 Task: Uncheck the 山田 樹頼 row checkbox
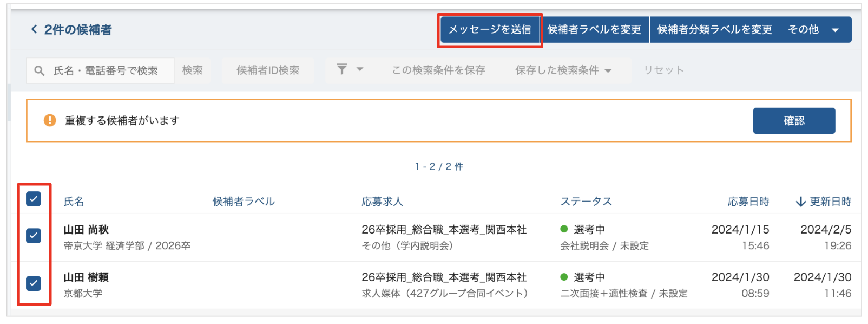coord(34,283)
